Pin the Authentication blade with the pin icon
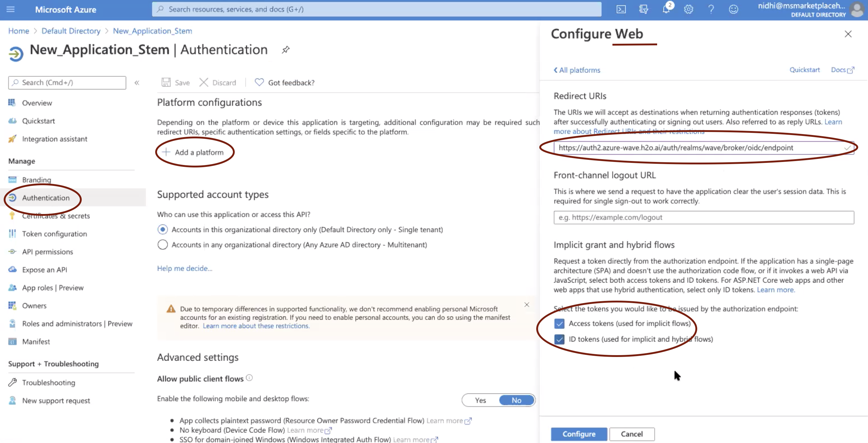The height and width of the screenshot is (443, 868). pyautogui.click(x=285, y=50)
